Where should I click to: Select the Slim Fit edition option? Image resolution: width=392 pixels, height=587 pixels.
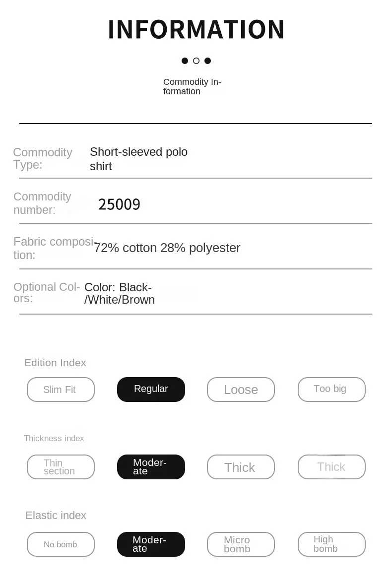61,390
